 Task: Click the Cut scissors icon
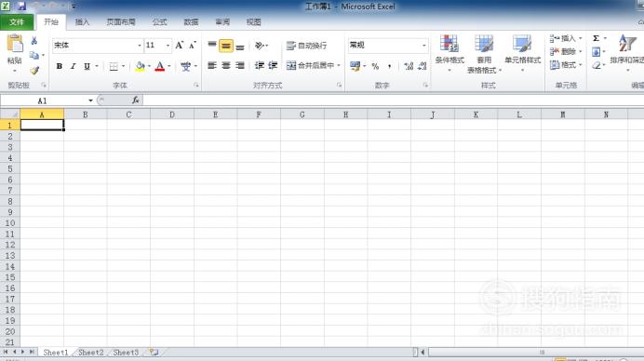tap(34, 41)
